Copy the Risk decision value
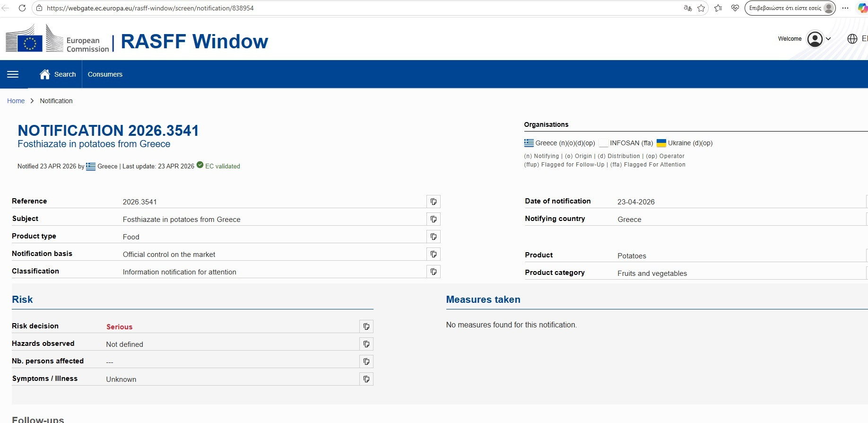Image resolution: width=868 pixels, height=423 pixels. 366,326
